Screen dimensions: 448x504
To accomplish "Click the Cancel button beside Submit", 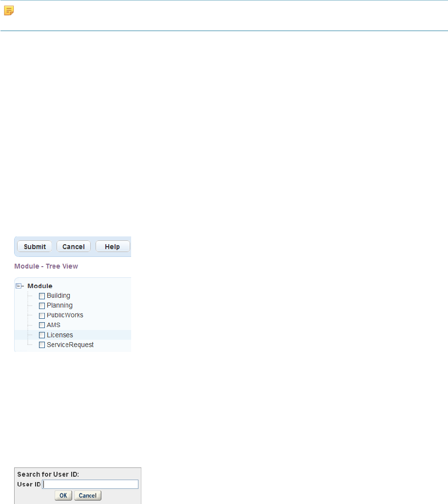I will click(74, 247).
